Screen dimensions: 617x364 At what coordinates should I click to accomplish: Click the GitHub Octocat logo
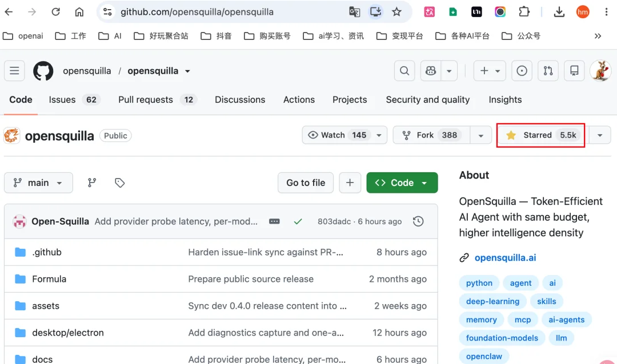pos(43,71)
